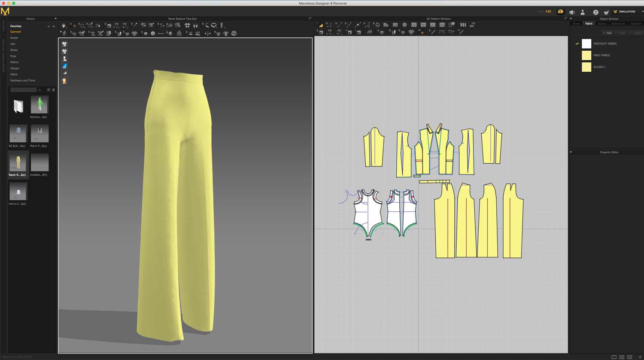Viewport: 644px width, 360px height.
Task: Click the Add fabric button
Action: [607, 33]
